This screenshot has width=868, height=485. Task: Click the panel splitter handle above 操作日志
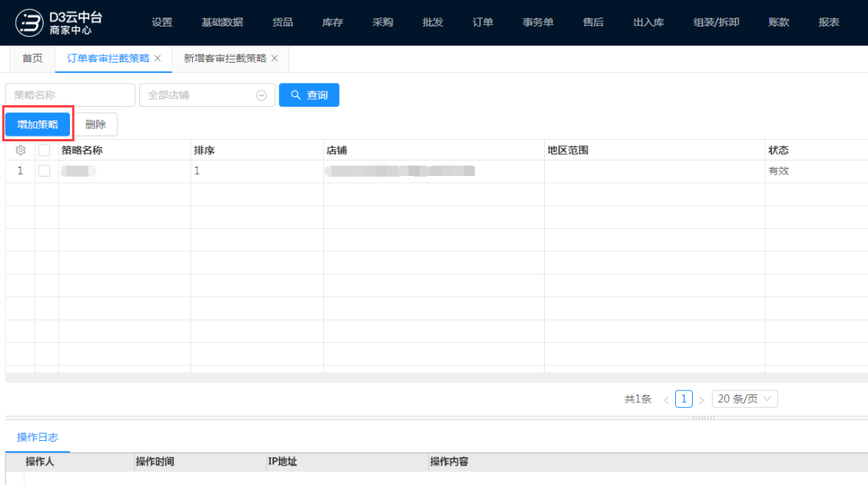click(x=703, y=418)
